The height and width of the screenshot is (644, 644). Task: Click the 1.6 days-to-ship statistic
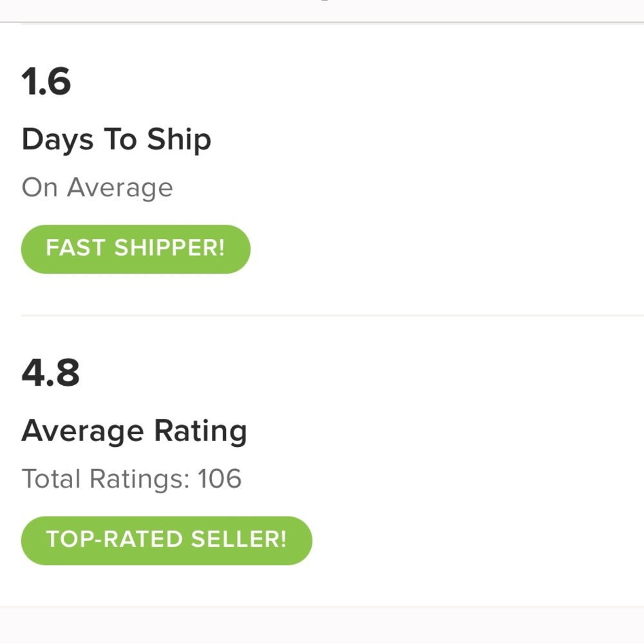point(46,81)
